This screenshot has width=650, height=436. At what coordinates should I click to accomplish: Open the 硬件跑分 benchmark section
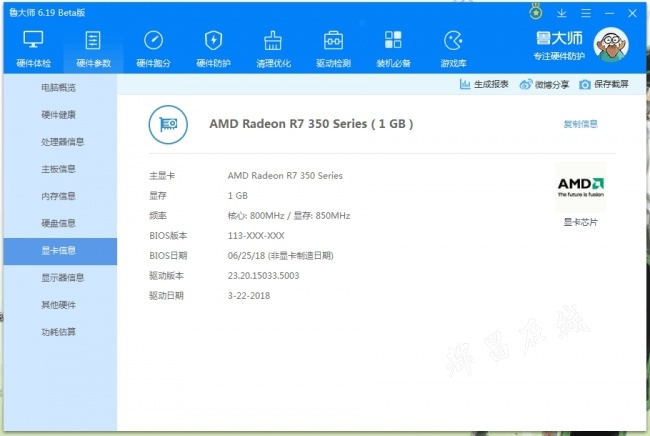[x=153, y=49]
